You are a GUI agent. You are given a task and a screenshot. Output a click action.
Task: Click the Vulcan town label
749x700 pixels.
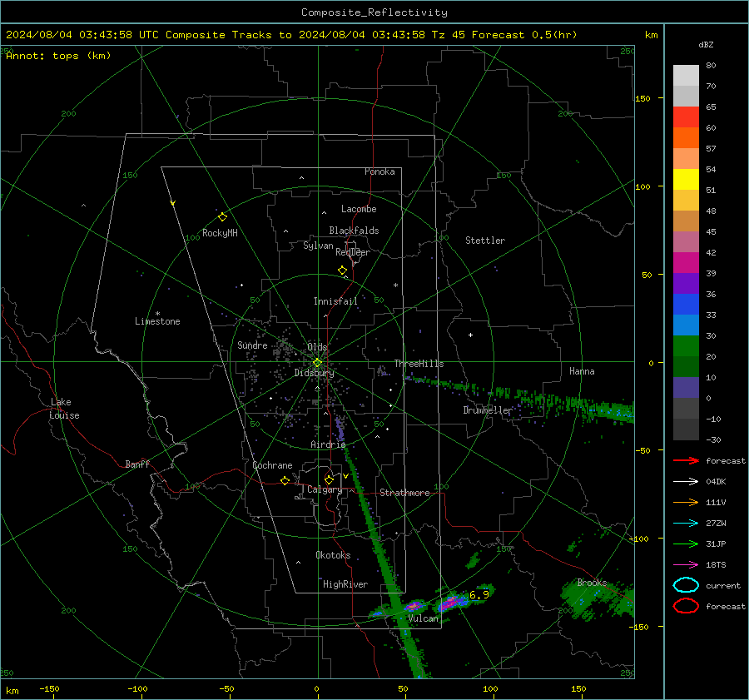pyautogui.click(x=423, y=618)
